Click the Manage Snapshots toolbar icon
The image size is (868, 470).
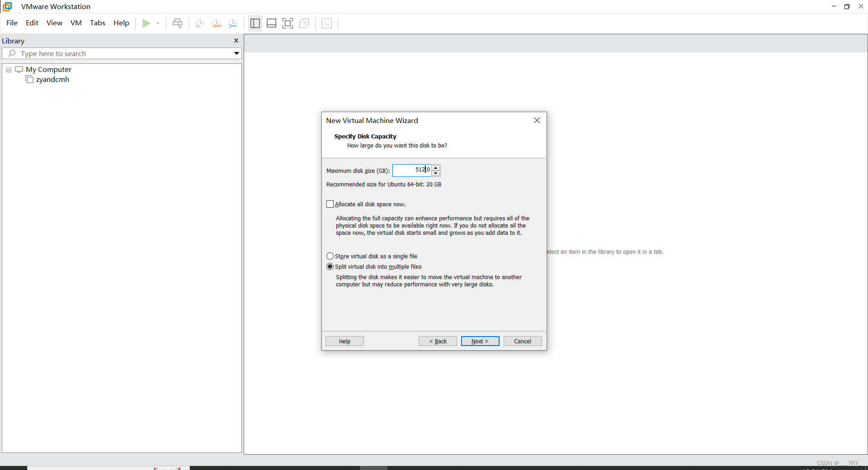(233, 23)
